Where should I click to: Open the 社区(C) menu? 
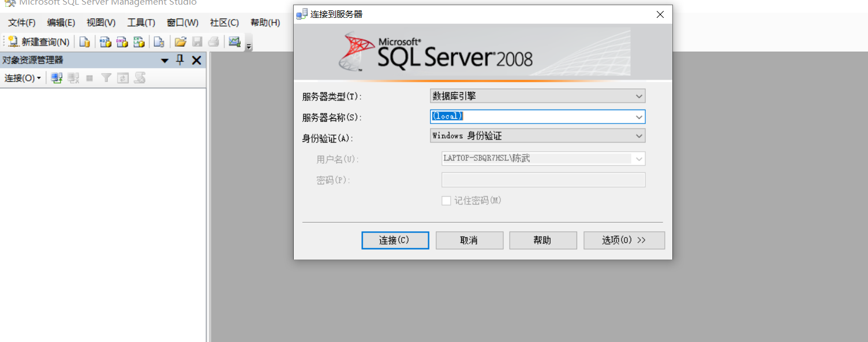pos(225,22)
